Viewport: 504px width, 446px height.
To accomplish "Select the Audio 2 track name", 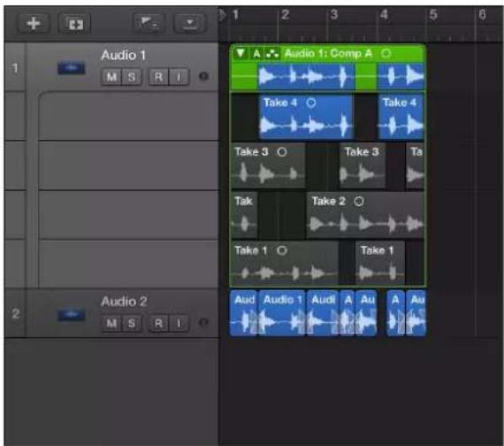I will (124, 302).
